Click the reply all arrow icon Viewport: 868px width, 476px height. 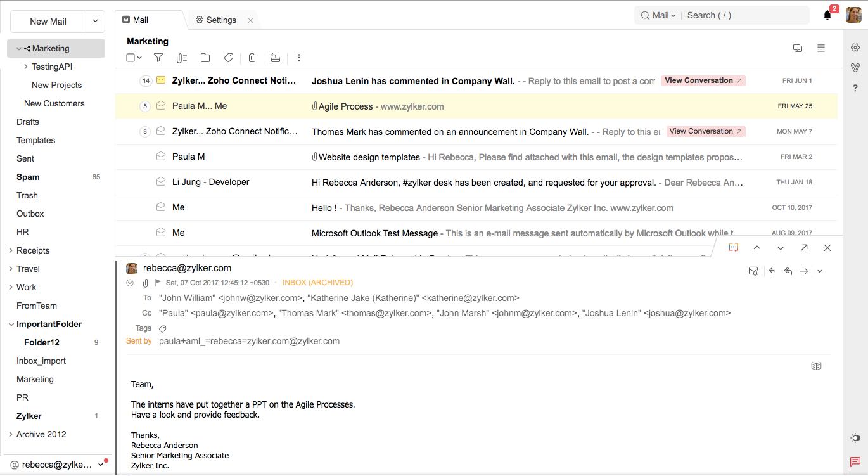click(788, 271)
